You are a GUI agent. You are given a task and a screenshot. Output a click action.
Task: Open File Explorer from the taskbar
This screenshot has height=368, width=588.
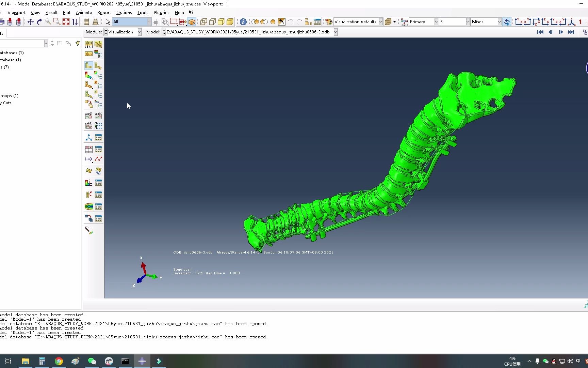point(25,361)
